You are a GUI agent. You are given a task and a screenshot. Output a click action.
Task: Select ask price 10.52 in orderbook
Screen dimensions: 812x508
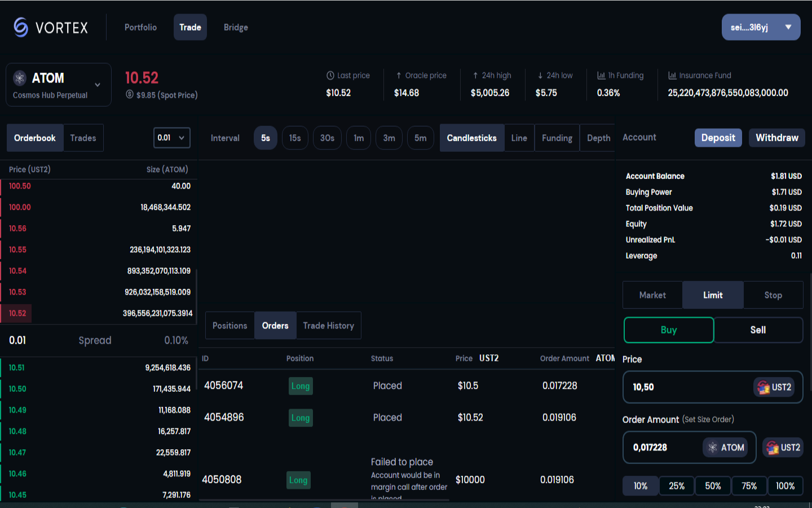17,313
